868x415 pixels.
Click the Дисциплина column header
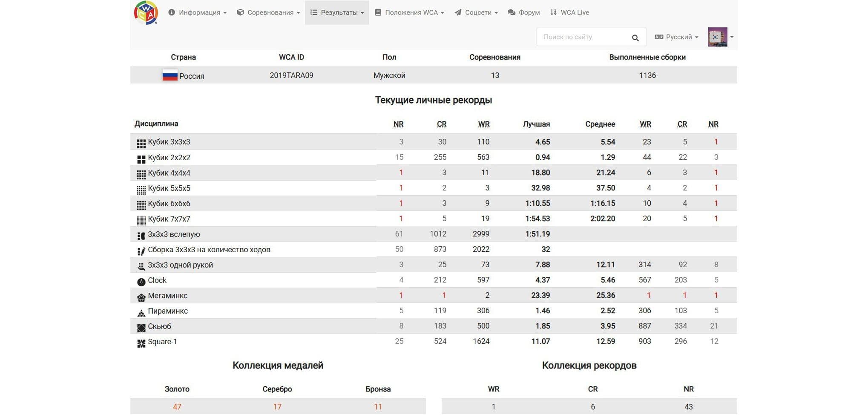(156, 124)
